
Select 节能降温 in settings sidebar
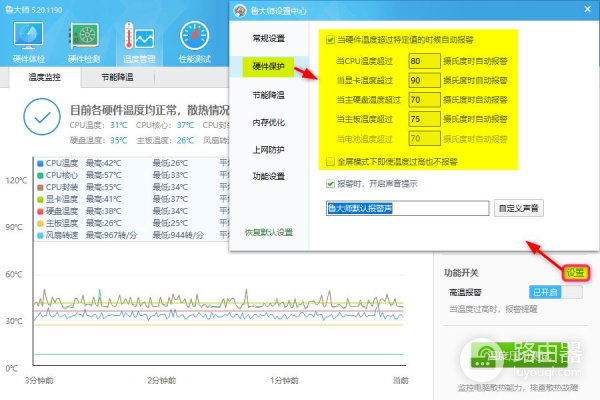(x=269, y=95)
